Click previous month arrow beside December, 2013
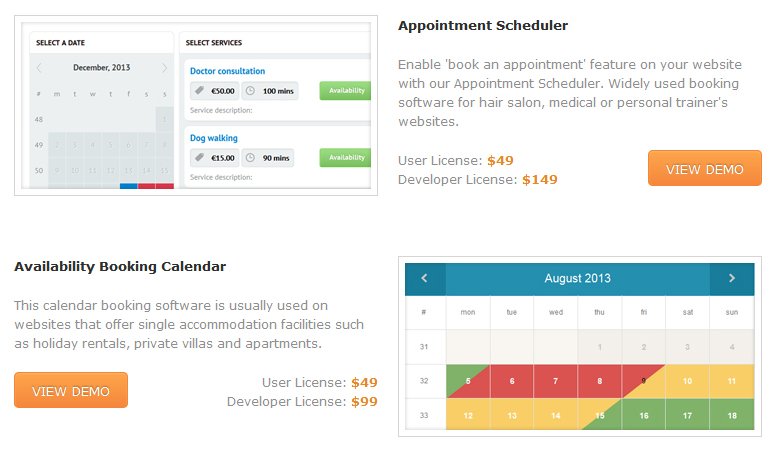The height and width of the screenshot is (450, 774). (x=39, y=68)
